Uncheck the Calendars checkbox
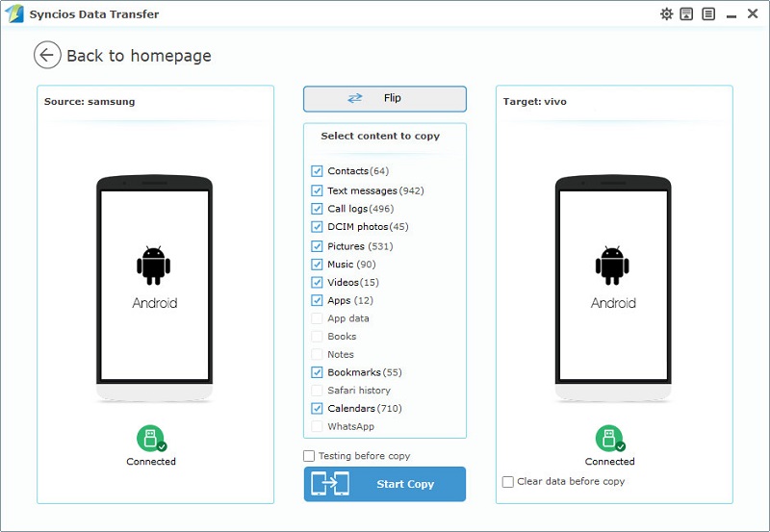The height and width of the screenshot is (532, 770). pos(317,408)
